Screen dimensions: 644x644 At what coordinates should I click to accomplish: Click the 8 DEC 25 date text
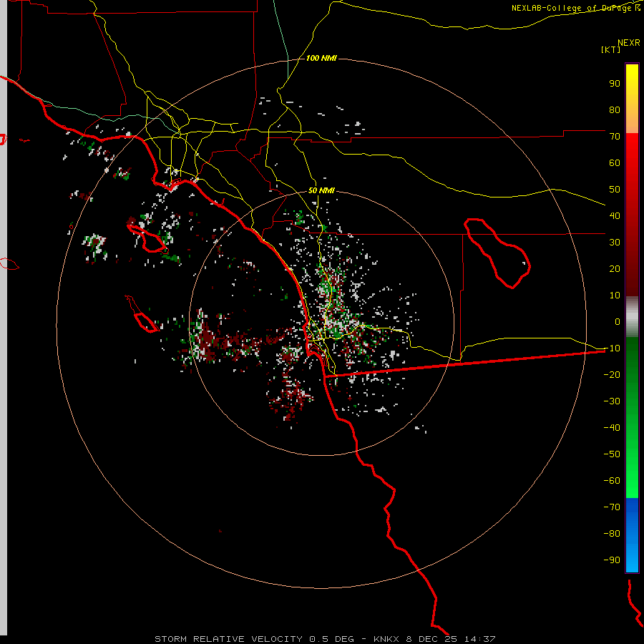click(x=431, y=639)
